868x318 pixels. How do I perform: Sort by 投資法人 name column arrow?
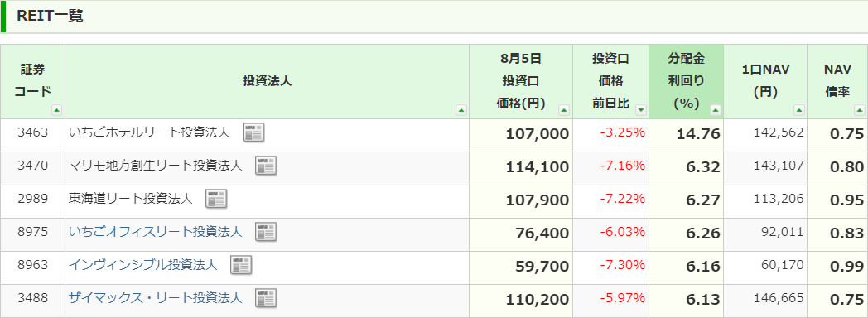pyautogui.click(x=461, y=110)
